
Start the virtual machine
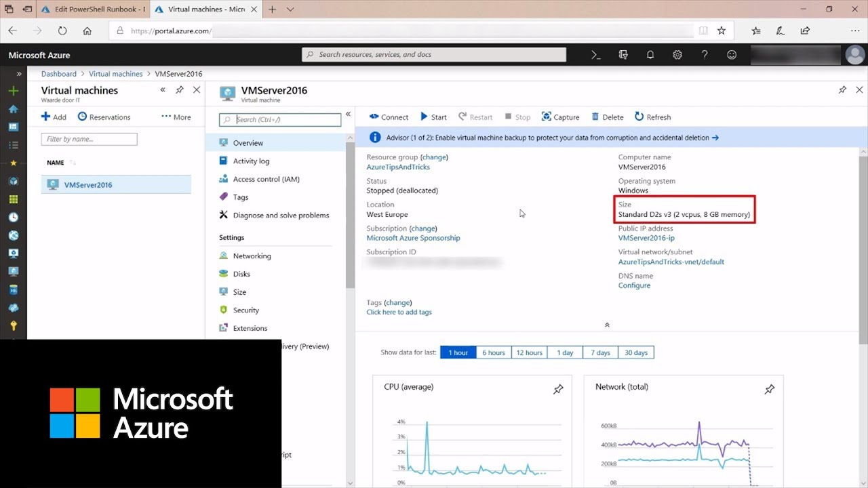[x=433, y=117]
